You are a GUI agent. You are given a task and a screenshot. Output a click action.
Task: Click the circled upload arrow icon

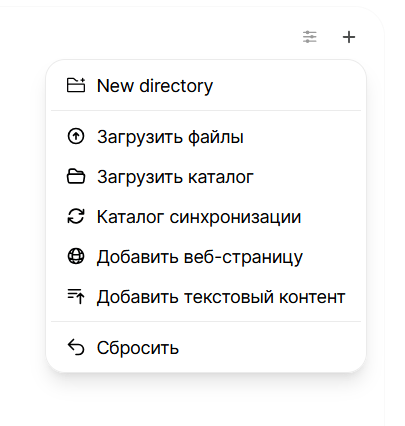tap(76, 136)
